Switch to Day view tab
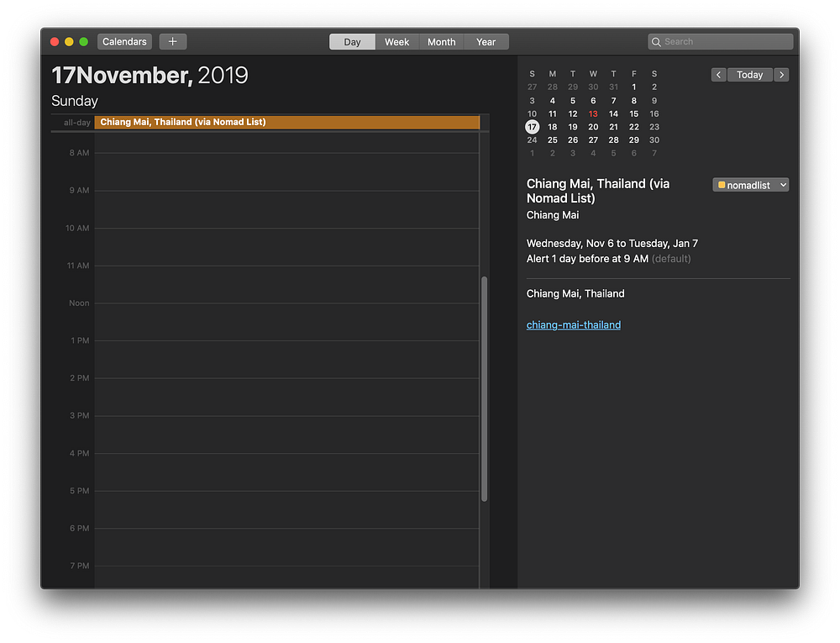 point(352,42)
